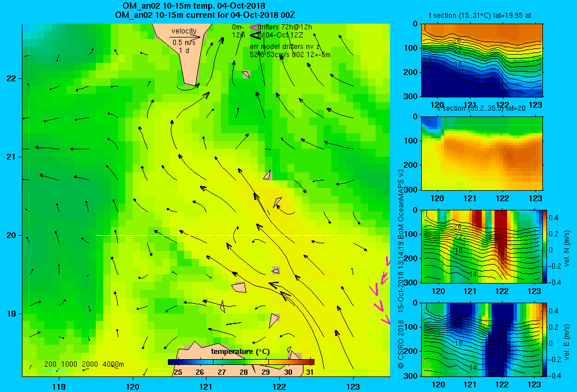Click the "0.5 m/s" velocity scale label

(184, 43)
